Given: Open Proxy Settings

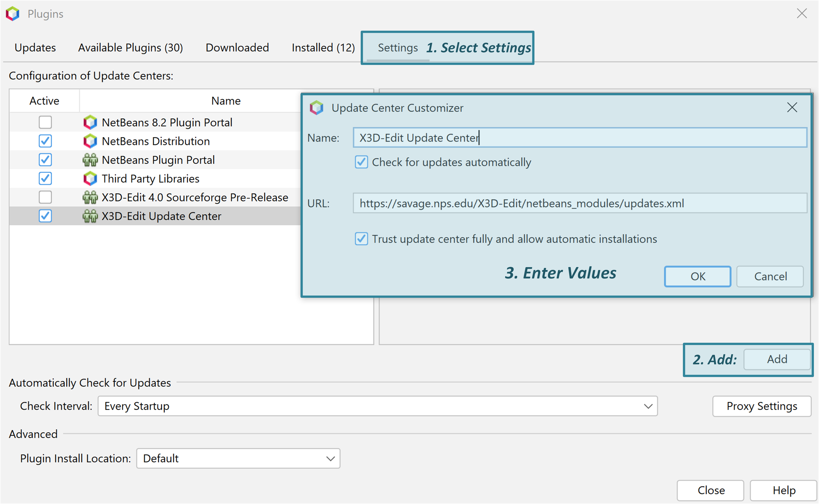Looking at the screenshot, I should (x=762, y=406).
